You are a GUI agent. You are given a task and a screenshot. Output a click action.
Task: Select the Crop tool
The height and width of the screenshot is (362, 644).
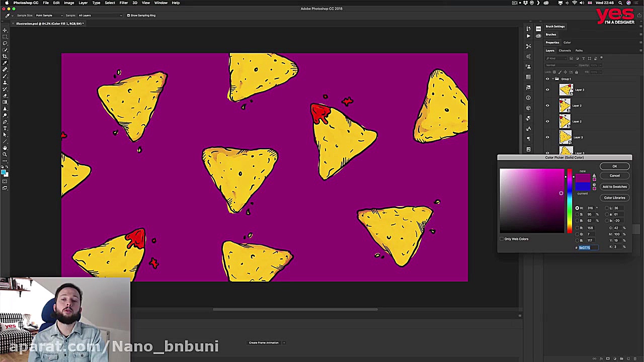point(5,56)
